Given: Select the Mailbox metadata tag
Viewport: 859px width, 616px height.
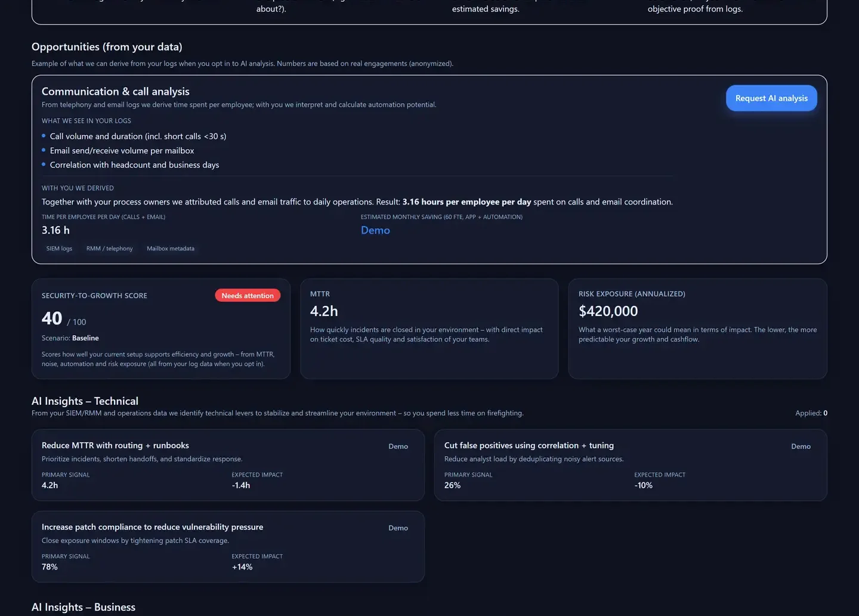Looking at the screenshot, I should coord(171,249).
